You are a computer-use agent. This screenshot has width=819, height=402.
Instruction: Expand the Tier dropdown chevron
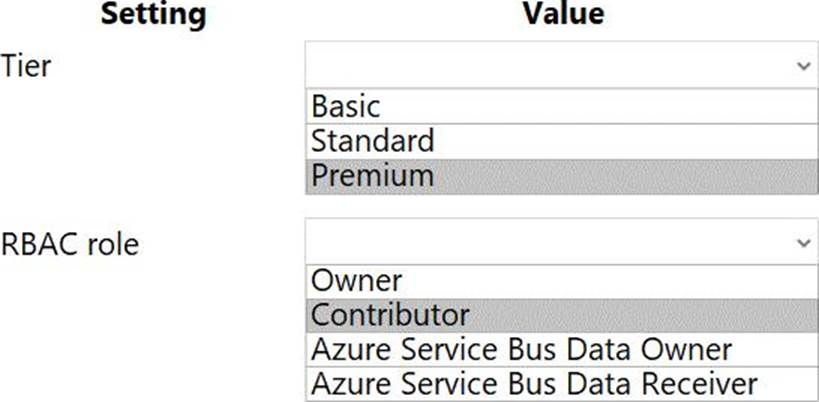(803, 66)
